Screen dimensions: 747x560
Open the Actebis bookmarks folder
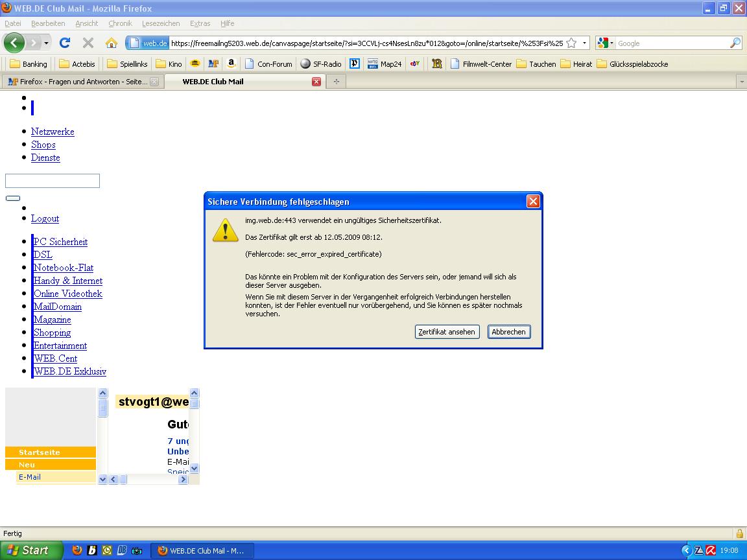point(77,64)
